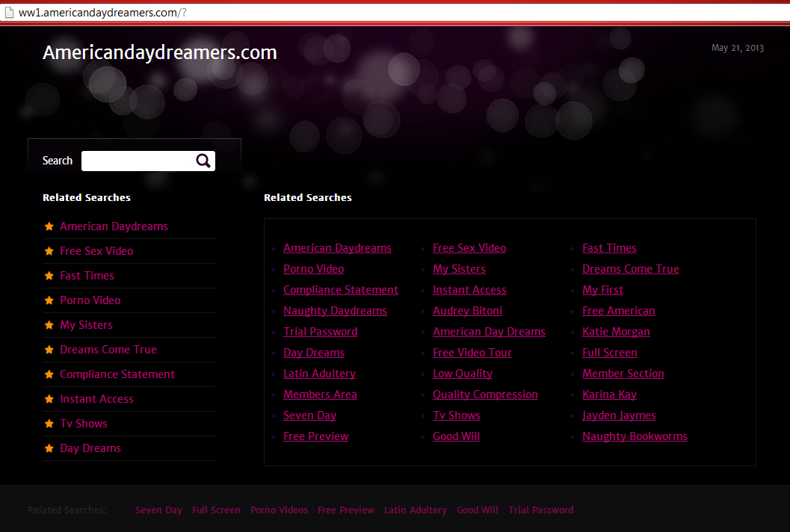Open the Low Quality link
This screenshot has width=790, height=532.
point(463,374)
